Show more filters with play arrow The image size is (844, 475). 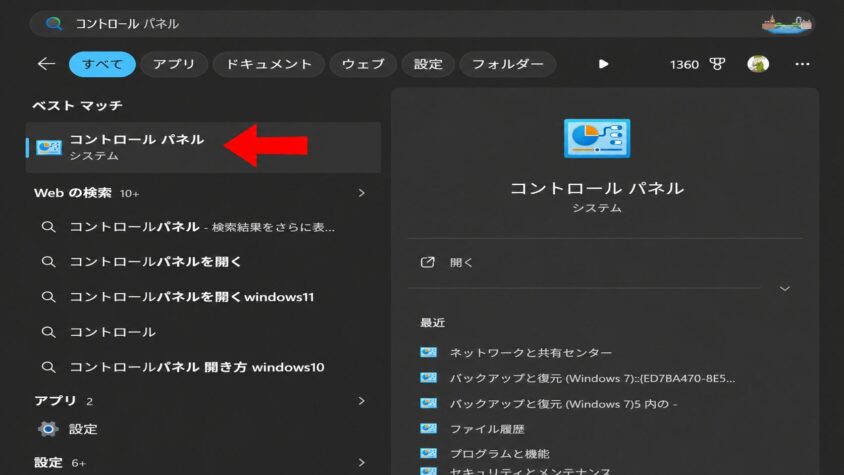[603, 64]
